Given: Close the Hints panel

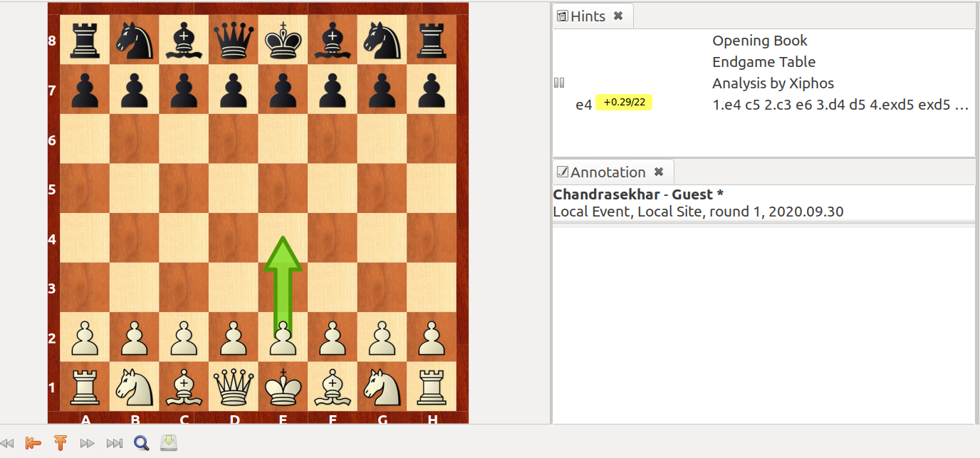Looking at the screenshot, I should [x=618, y=15].
